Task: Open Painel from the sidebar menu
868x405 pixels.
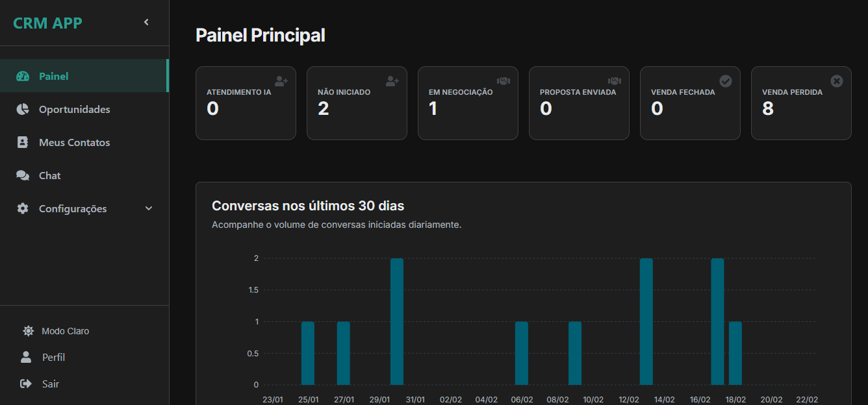Action: [x=53, y=75]
